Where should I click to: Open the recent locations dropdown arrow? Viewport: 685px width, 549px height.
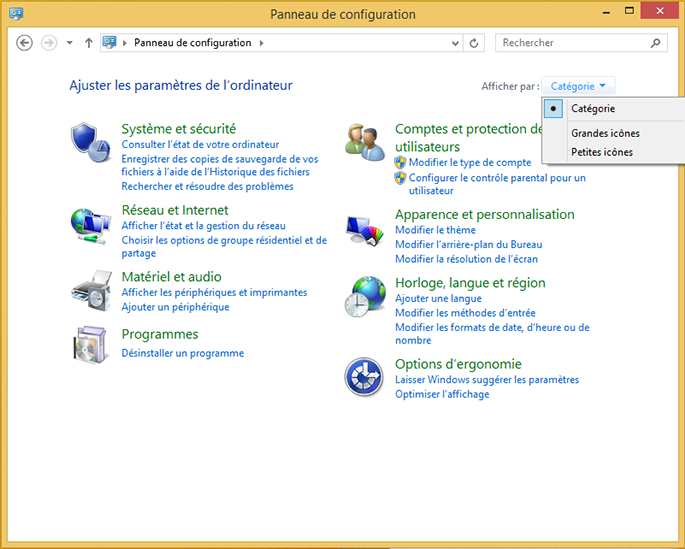tap(69, 43)
